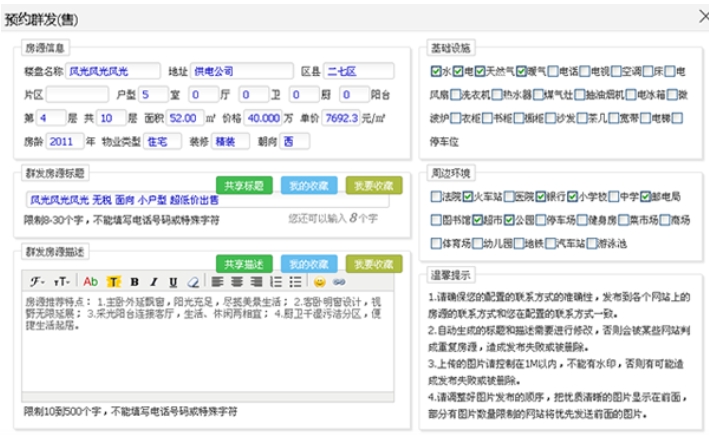This screenshot has width=709, height=435.
Task: Enable the 洗衣机 checkbox
Action: [x=458, y=95]
